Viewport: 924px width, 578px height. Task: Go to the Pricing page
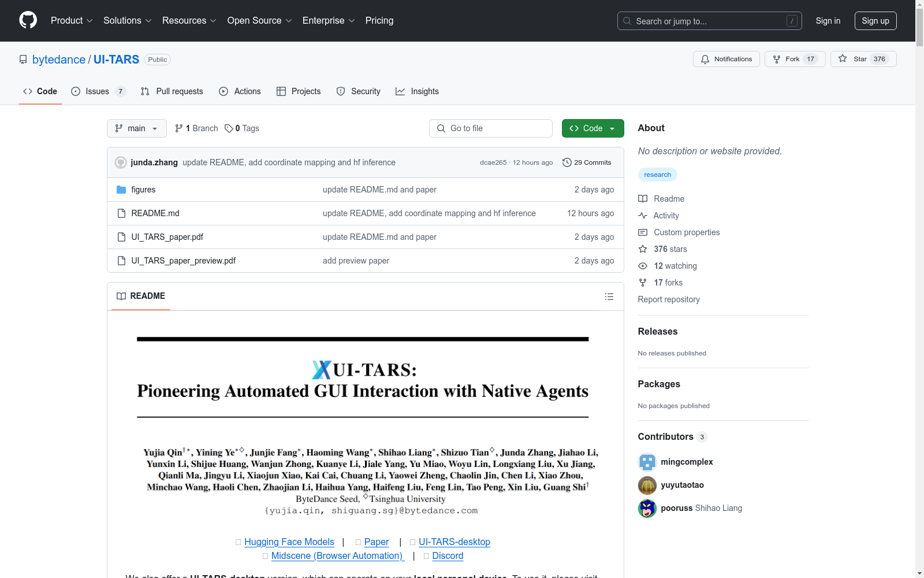point(379,21)
